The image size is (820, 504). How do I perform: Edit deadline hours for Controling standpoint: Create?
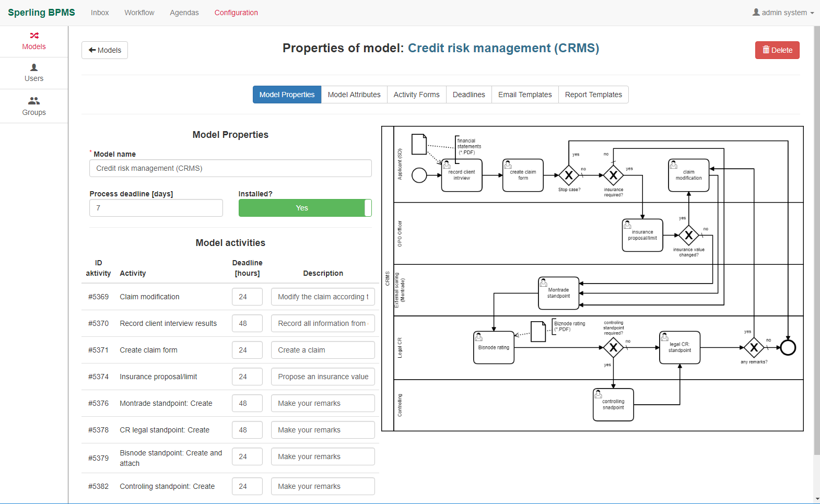(x=247, y=486)
